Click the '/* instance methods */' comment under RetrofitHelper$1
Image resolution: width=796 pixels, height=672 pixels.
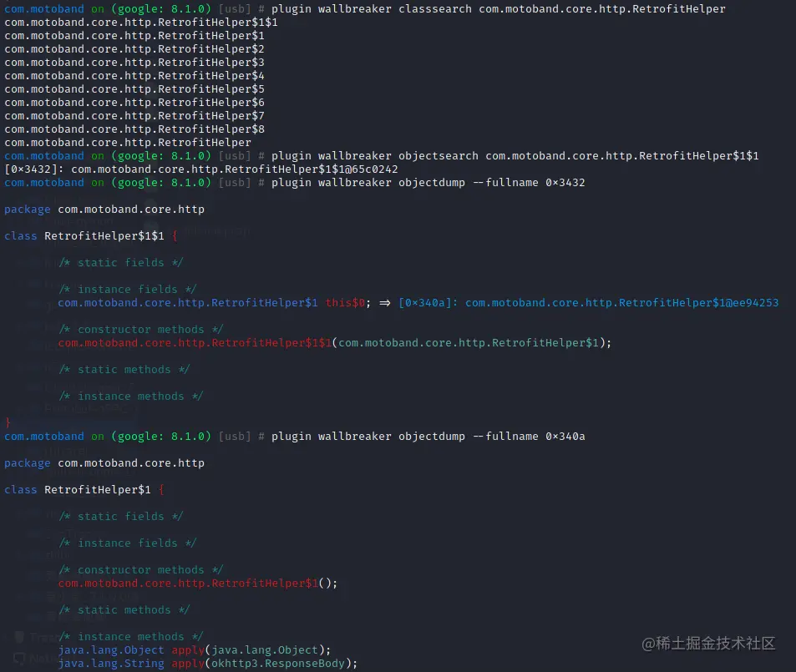click(131, 636)
